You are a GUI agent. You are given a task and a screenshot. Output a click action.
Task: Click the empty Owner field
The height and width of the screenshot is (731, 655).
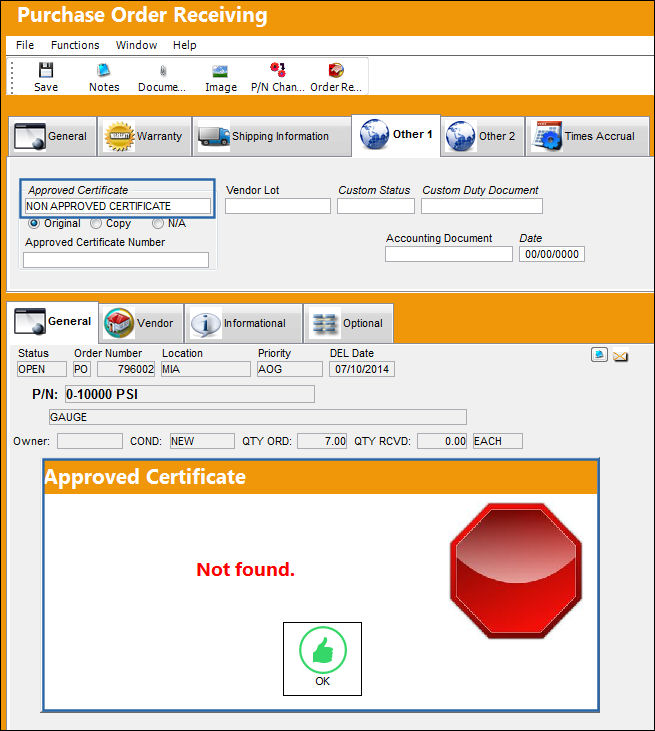[90, 441]
